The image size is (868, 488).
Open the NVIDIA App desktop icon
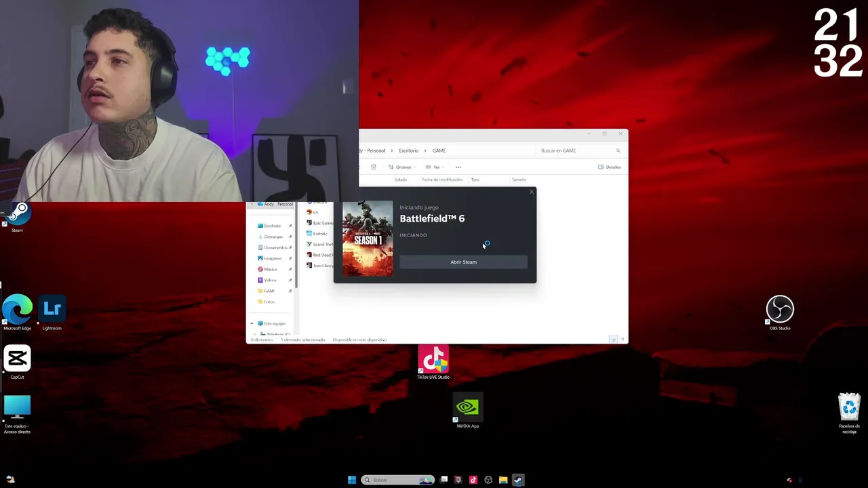(467, 411)
